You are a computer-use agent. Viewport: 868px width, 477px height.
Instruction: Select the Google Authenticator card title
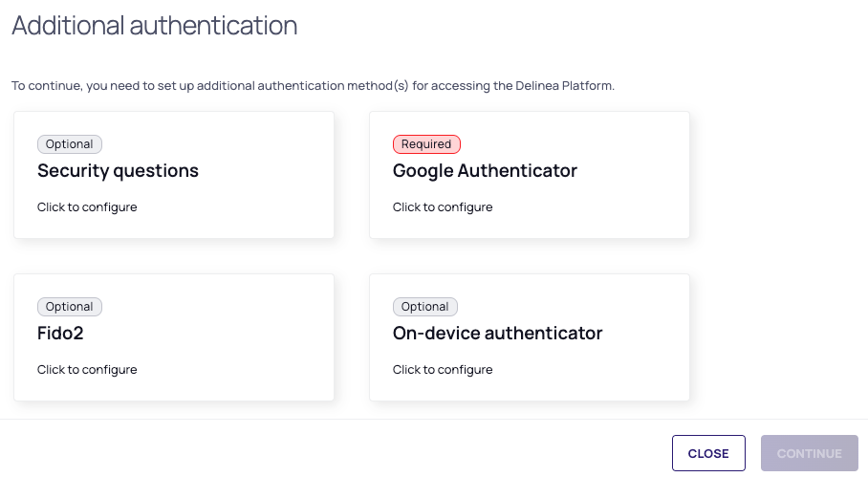pyautogui.click(x=485, y=171)
